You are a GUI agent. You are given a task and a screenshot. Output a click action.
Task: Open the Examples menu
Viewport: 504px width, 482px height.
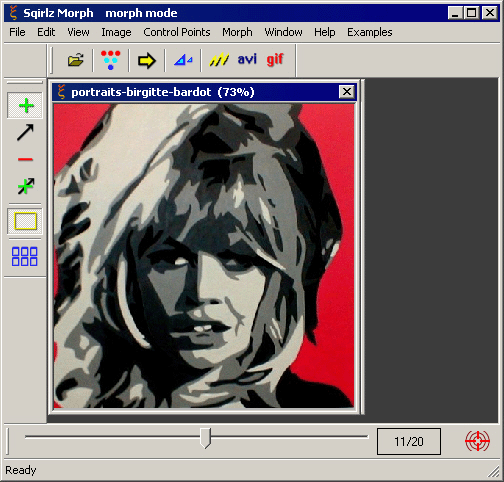coord(370,32)
